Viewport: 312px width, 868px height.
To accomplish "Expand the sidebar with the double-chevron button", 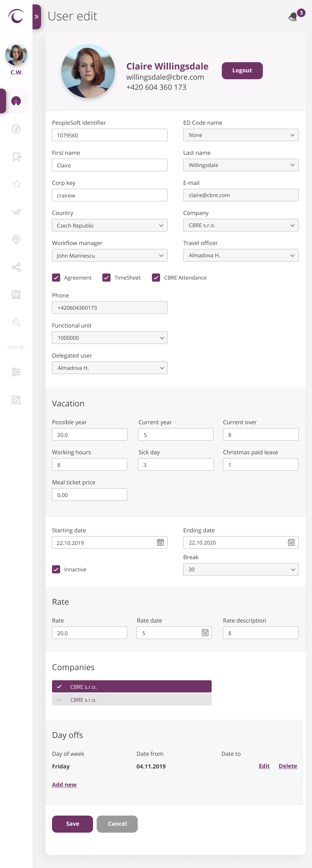I will pyautogui.click(x=37, y=16).
